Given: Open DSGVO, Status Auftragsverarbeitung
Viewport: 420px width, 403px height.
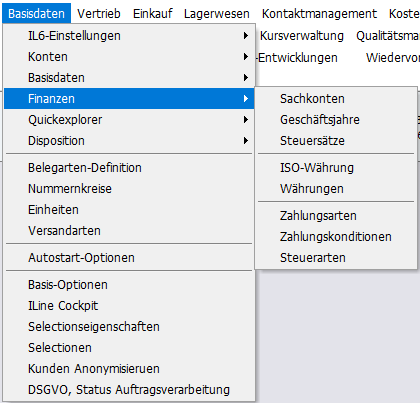Looking at the screenshot, I should tap(129, 390).
